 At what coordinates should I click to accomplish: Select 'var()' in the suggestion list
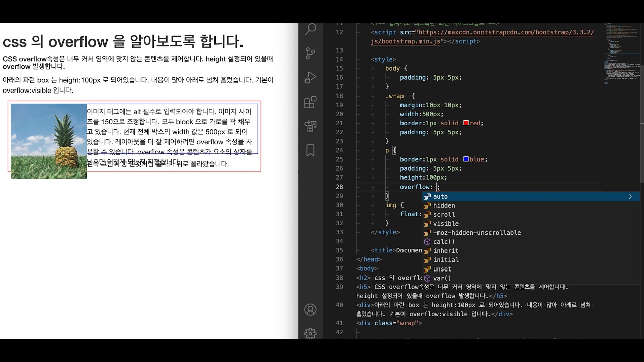click(x=531, y=278)
